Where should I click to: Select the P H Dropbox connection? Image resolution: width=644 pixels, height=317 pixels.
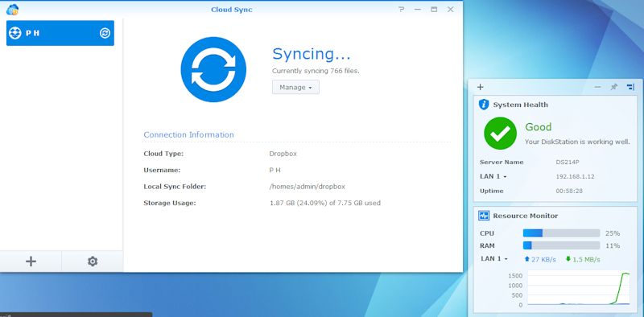tap(60, 33)
